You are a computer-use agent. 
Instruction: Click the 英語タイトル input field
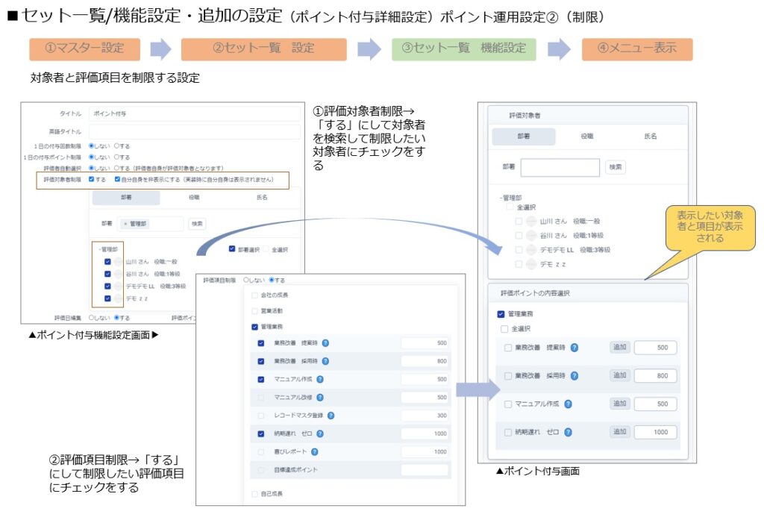click(194, 131)
